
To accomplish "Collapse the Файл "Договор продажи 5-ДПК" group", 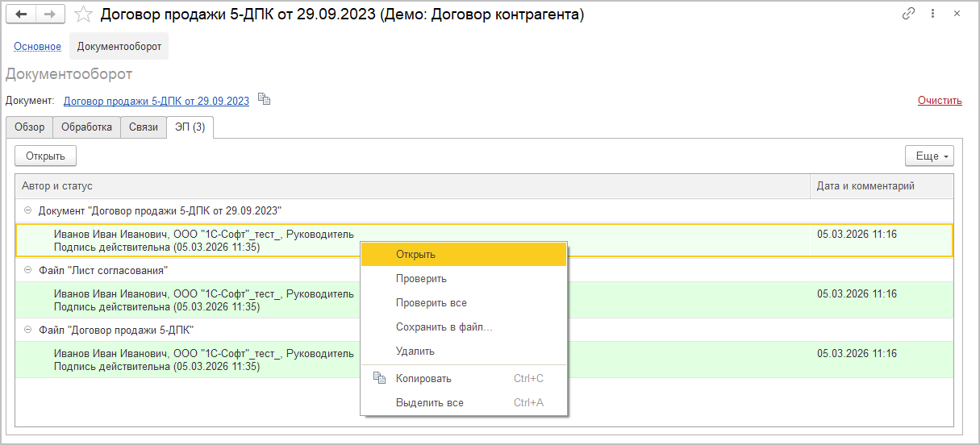I will point(27,330).
